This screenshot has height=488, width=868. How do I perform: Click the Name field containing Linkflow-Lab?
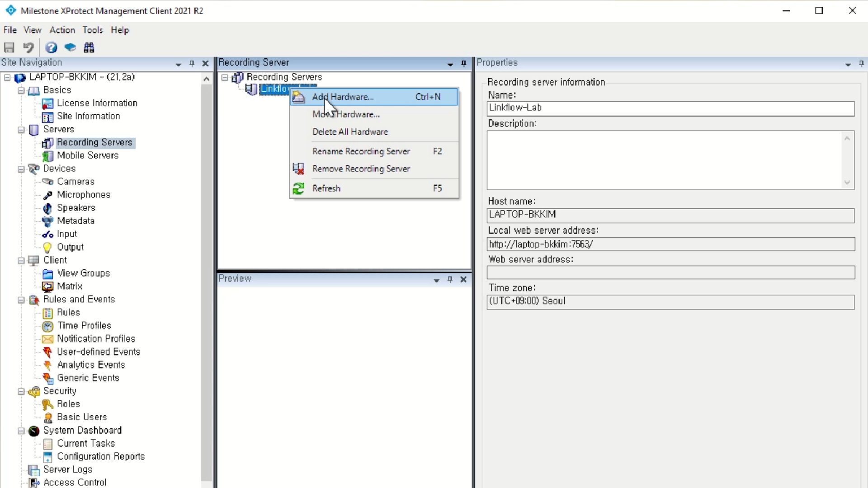pos(670,108)
